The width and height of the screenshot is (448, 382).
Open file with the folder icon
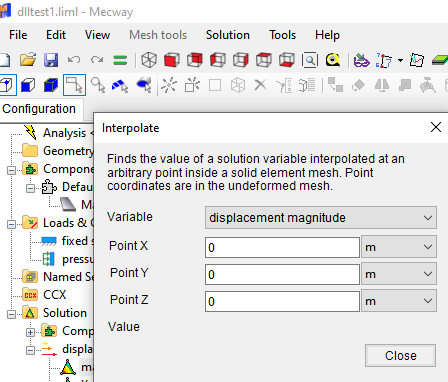28,60
